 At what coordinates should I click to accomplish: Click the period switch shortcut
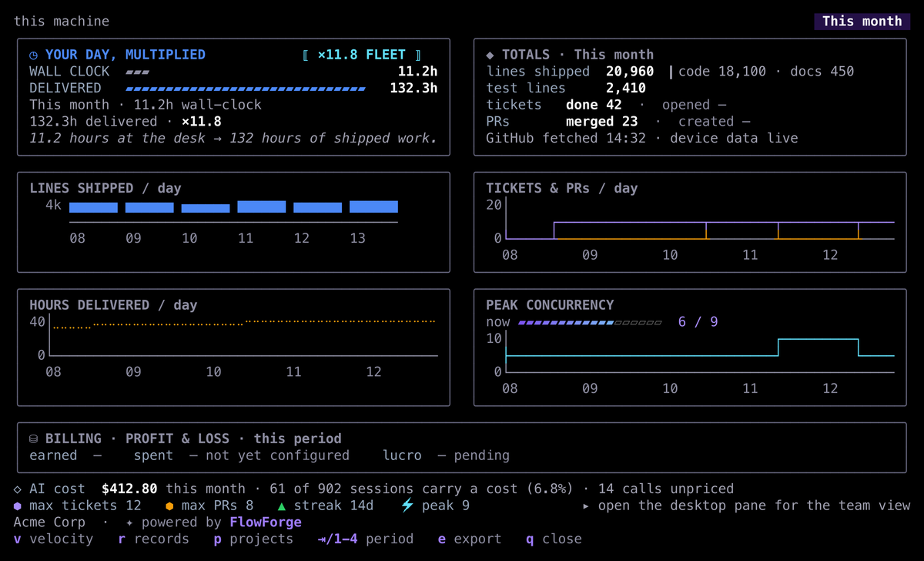[x=366, y=539]
